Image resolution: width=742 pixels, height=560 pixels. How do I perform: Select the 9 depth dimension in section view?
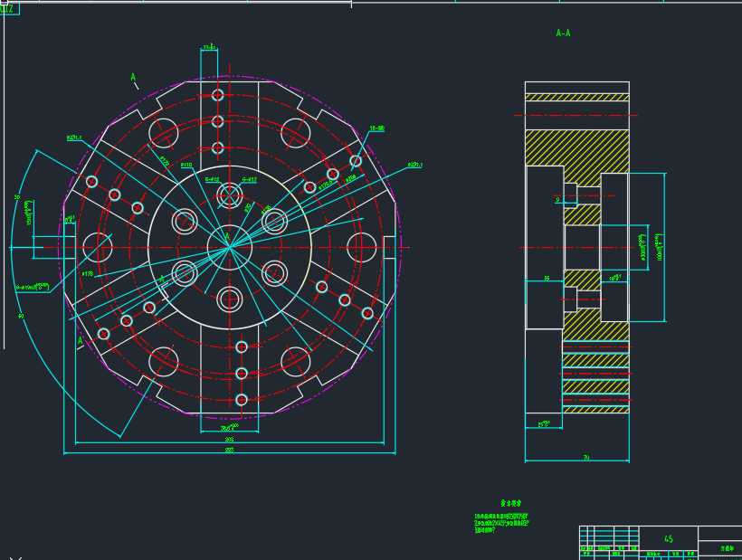(x=557, y=200)
